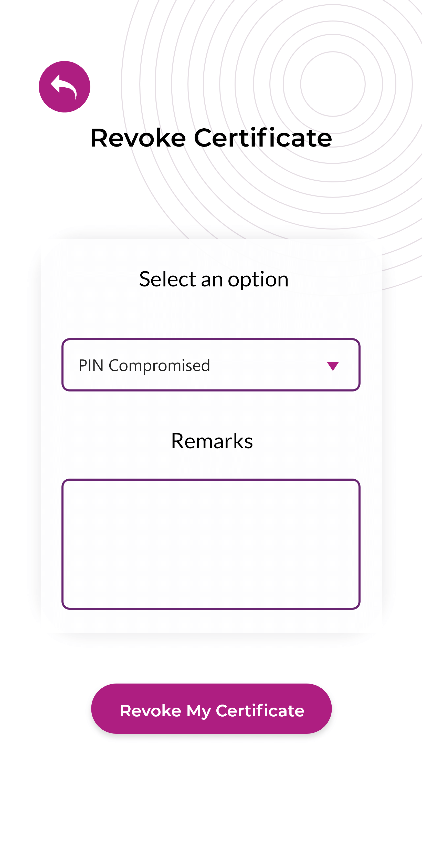Click inside the empty remarks area
Image resolution: width=422 pixels, height=868 pixels.
(210, 544)
